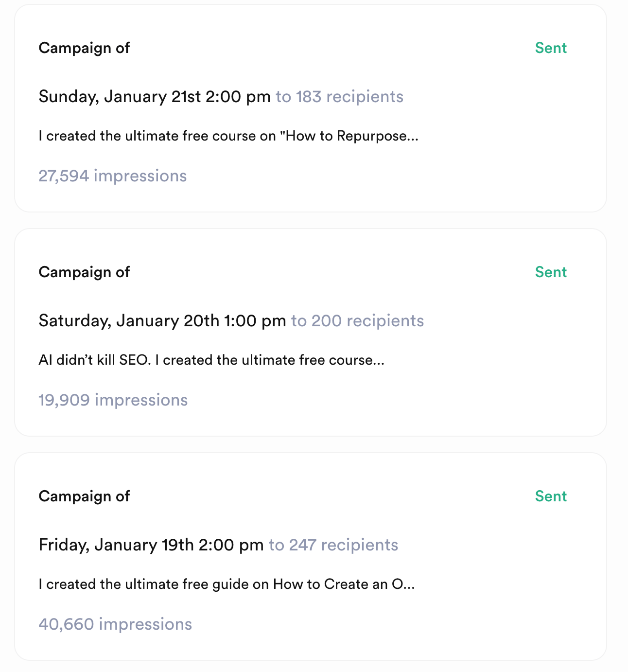
Task: View the 40,660 impressions stat
Action: point(115,624)
